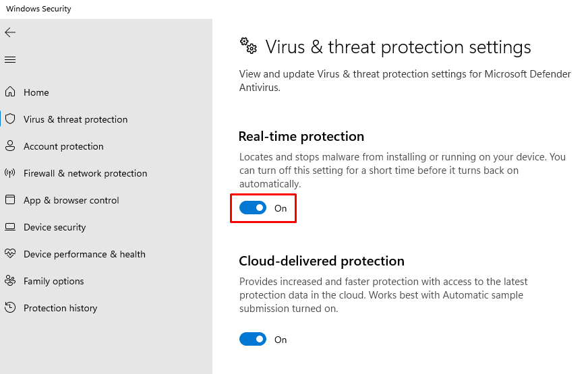This screenshot has height=374, width=588.
Task: Go to Protection history page
Action: coord(60,308)
